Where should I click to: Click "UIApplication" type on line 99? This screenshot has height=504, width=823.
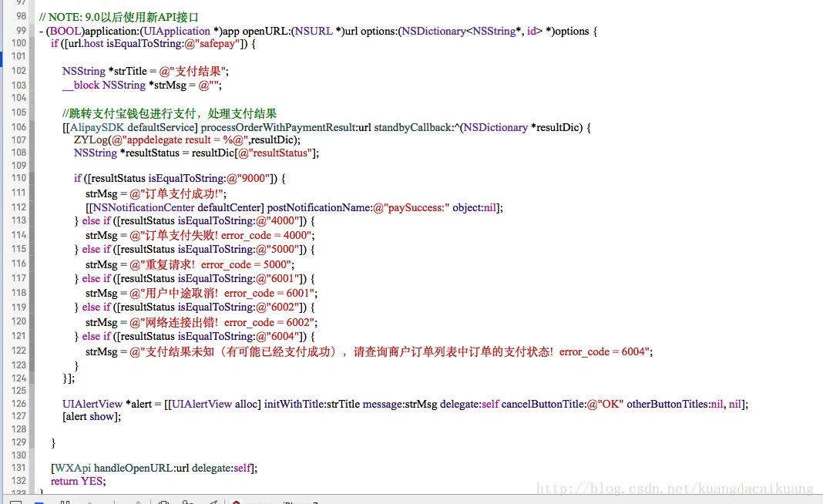[177, 31]
